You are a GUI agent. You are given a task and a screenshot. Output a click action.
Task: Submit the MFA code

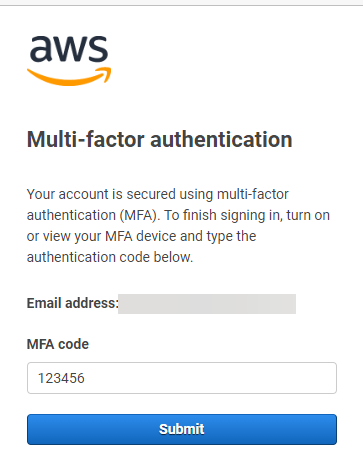182,429
